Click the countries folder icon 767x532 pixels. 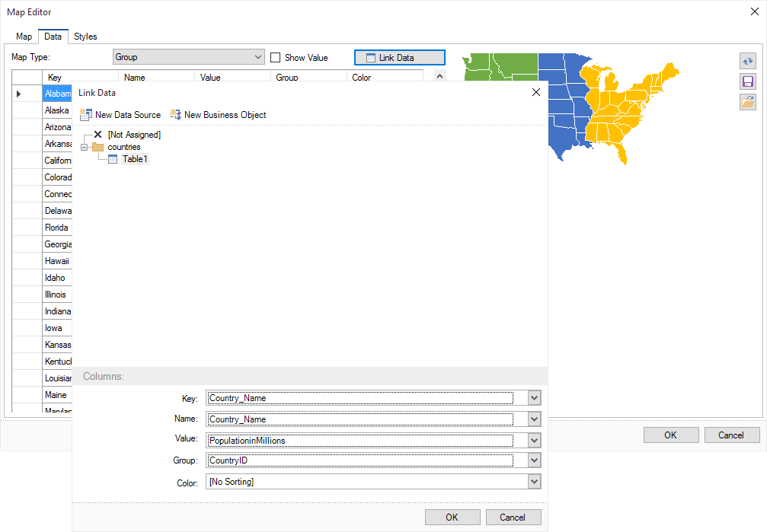(x=97, y=147)
